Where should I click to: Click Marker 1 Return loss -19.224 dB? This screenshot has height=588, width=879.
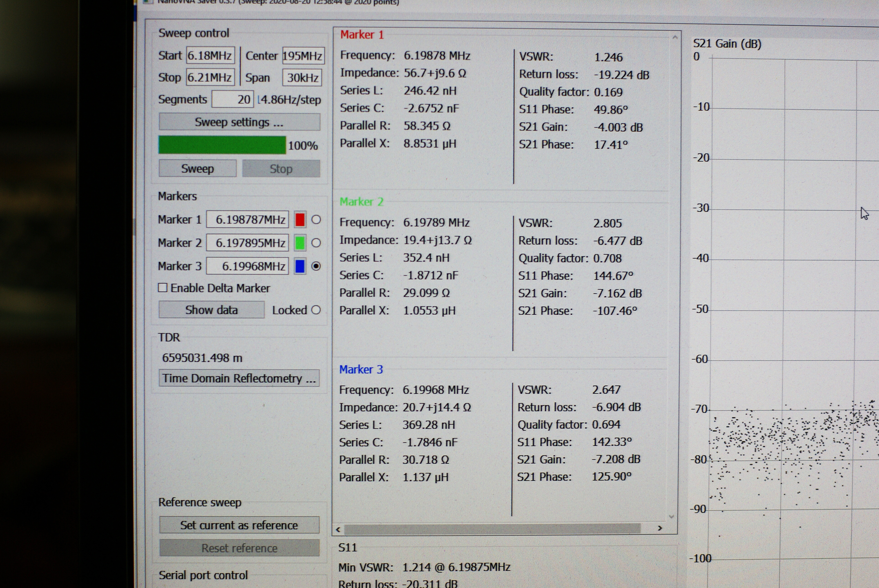pos(622,75)
